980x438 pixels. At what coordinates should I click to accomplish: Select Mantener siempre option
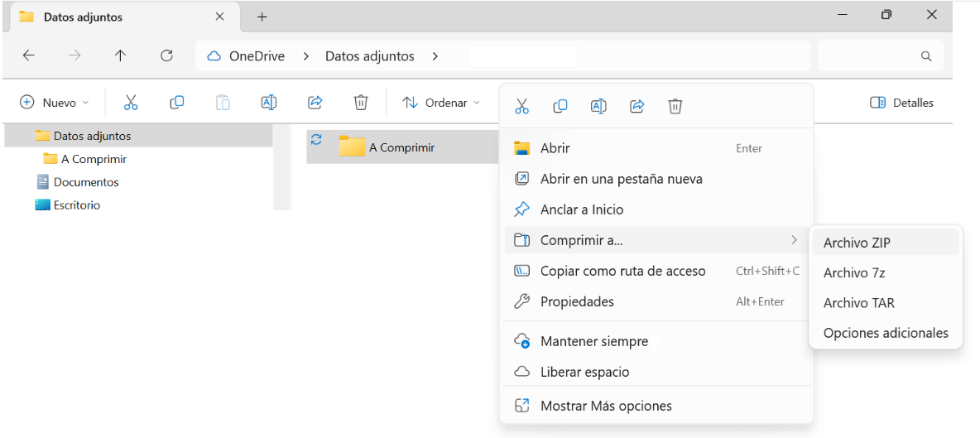pos(593,341)
